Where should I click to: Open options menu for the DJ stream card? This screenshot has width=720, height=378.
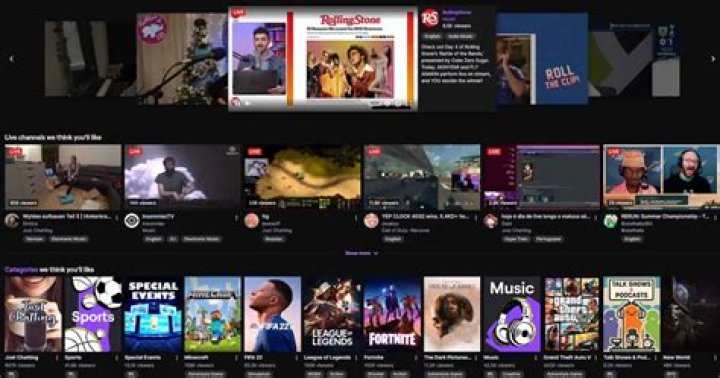(x=237, y=217)
